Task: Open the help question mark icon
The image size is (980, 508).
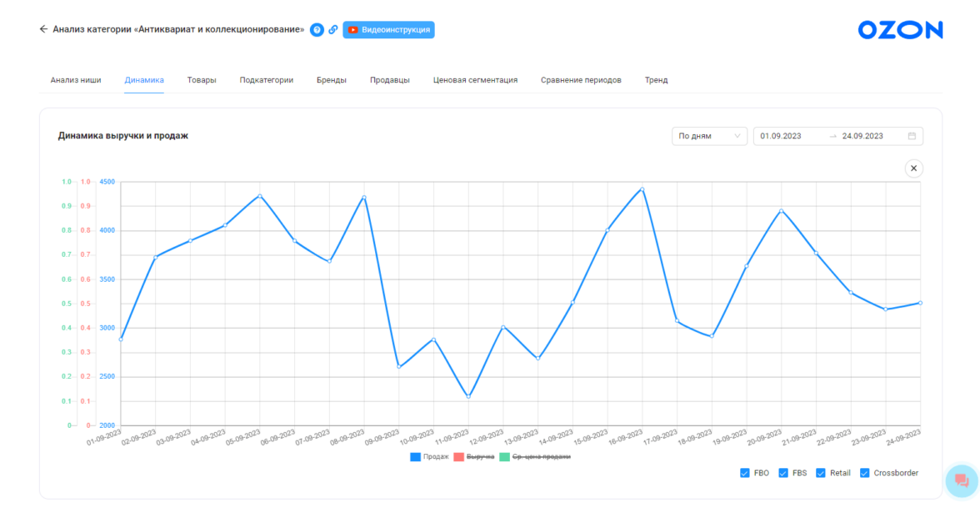Action: tap(317, 30)
